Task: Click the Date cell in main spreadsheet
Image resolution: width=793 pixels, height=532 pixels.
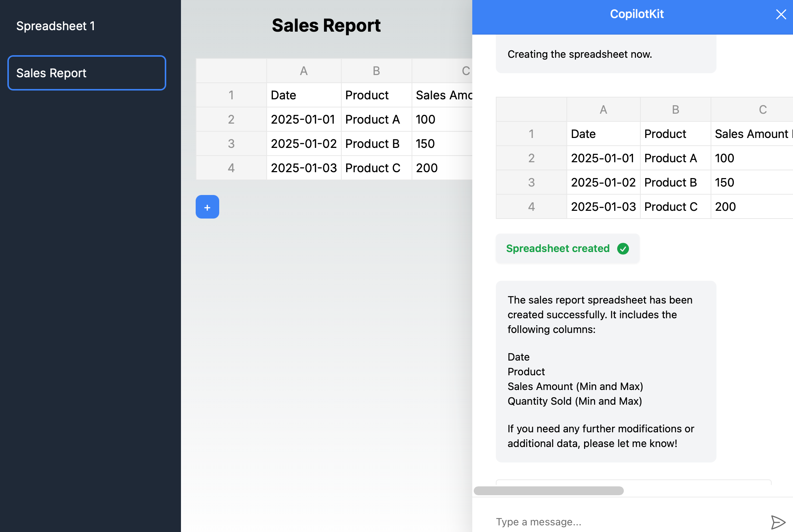Action: tap(304, 95)
